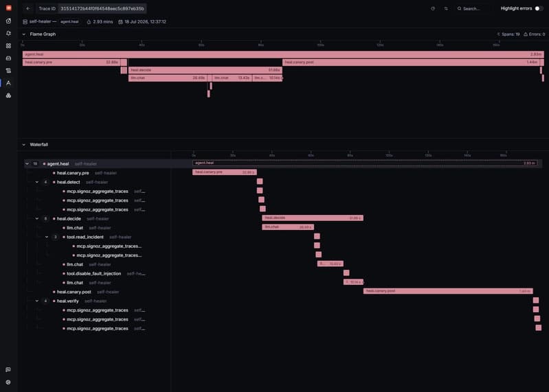Image resolution: width=549 pixels, height=392 pixels.
Task: Open the inbox-shaped sidebar icon
Action: coord(8,58)
